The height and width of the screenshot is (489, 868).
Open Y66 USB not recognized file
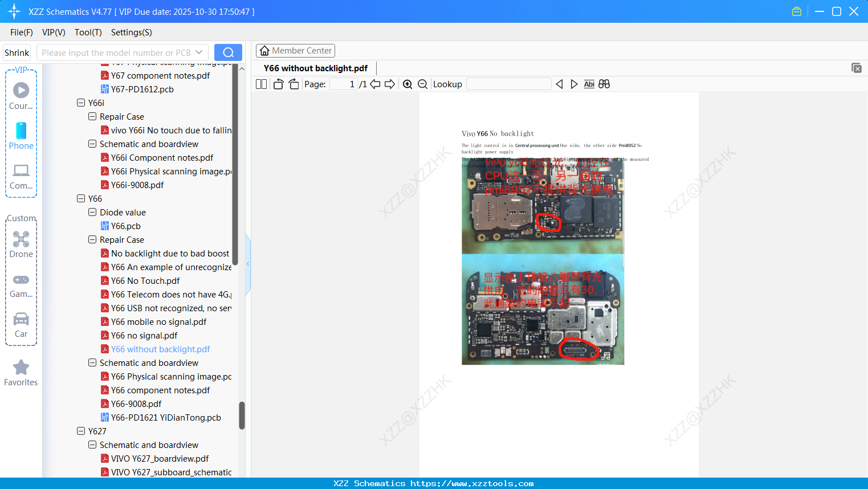tap(166, 308)
